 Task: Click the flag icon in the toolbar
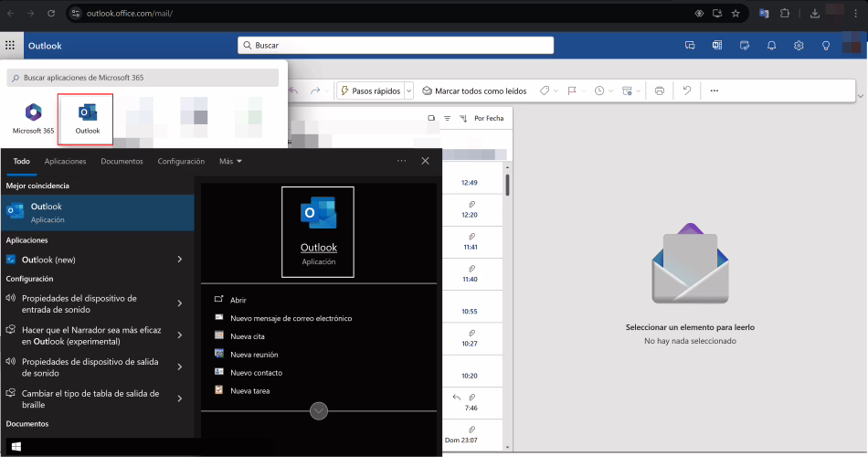572,90
